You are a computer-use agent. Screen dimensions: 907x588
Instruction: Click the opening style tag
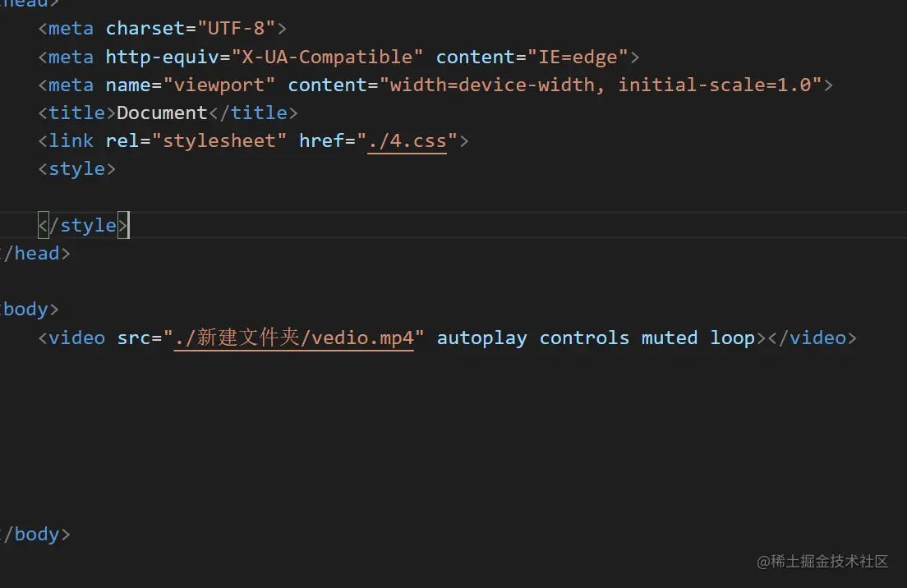76,168
